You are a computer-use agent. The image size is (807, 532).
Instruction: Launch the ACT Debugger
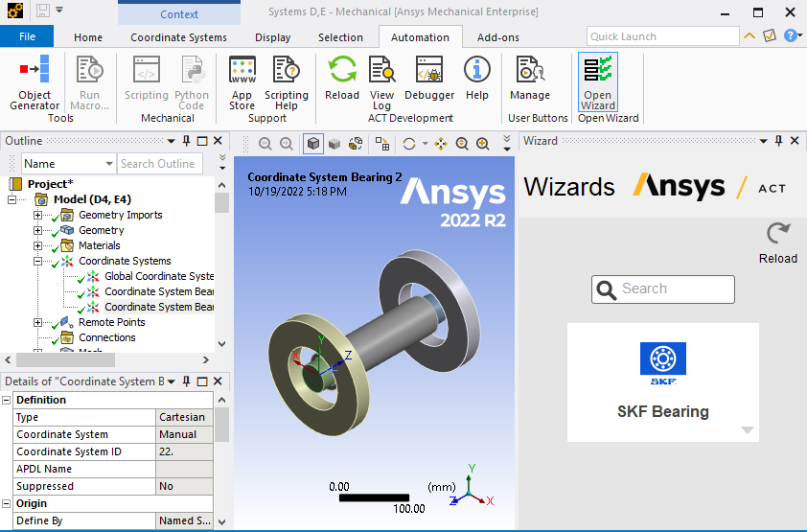[x=429, y=78]
